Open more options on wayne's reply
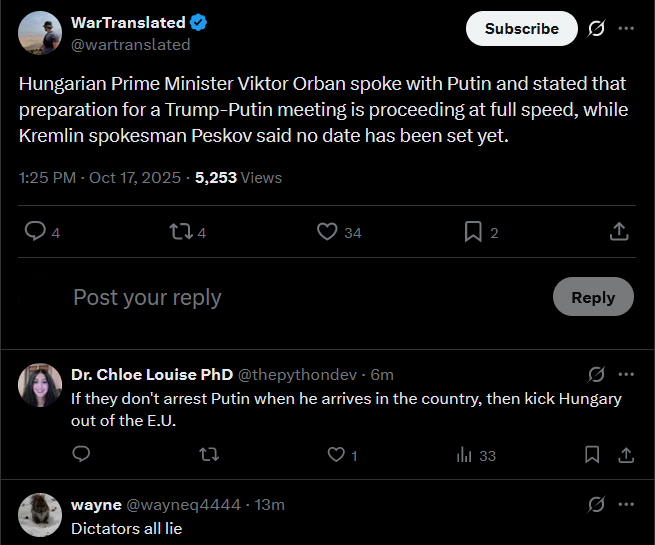Screen dimensions: 655x545 click(626, 504)
